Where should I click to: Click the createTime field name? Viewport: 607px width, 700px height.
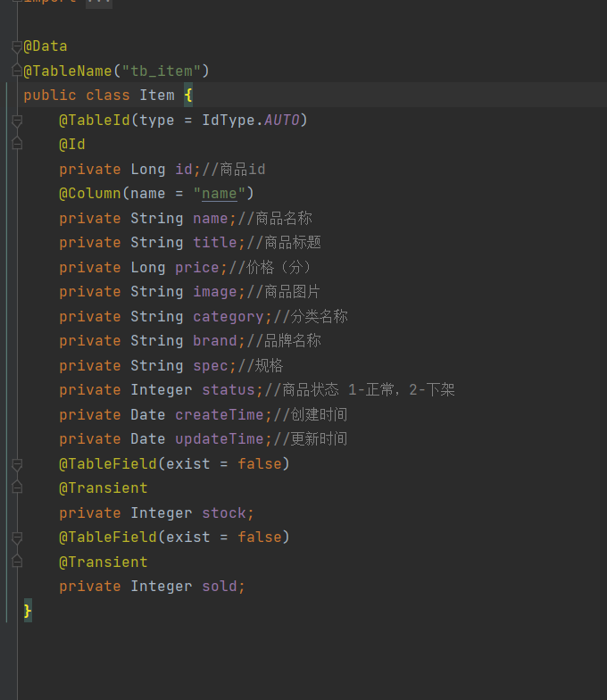coord(220,415)
